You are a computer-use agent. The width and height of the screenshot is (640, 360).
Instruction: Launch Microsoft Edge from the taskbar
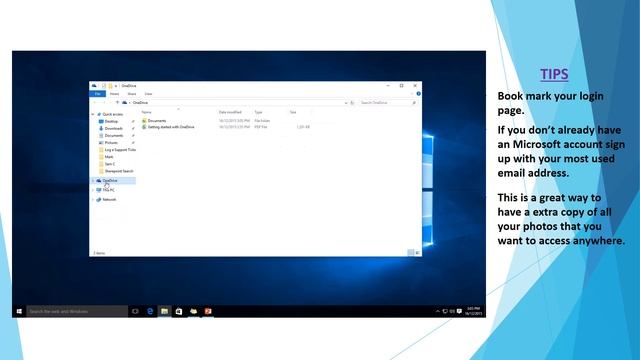150,311
